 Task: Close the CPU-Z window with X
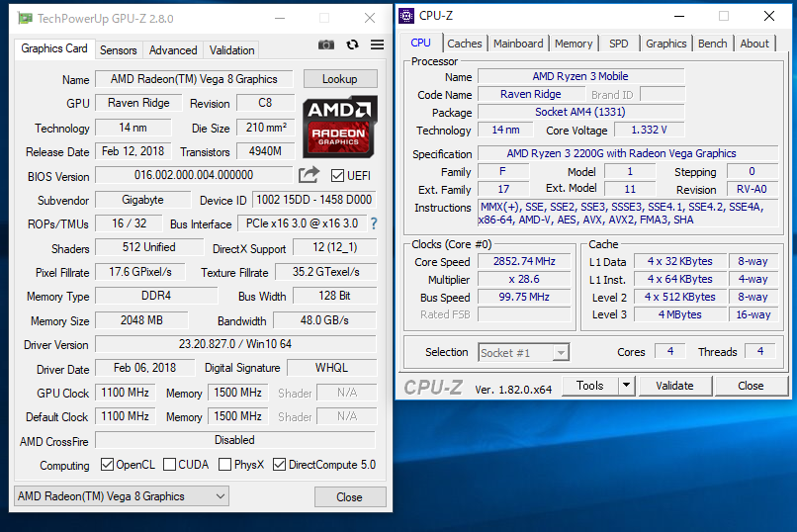[x=769, y=16]
